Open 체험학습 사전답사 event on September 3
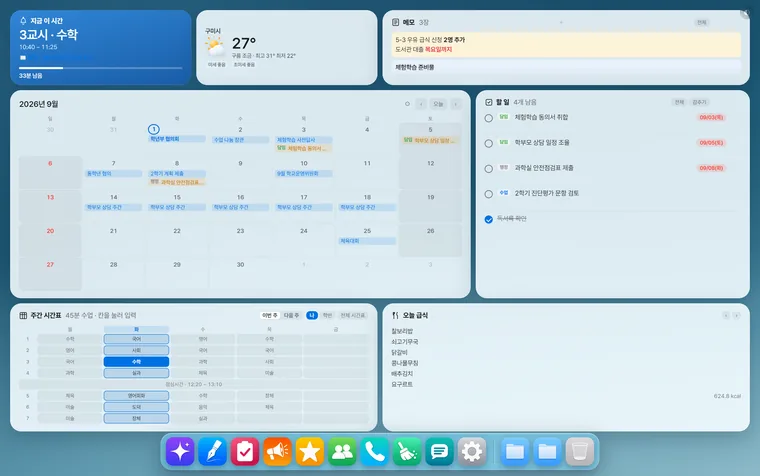Viewport: 760px width, 476px height. [x=304, y=140]
